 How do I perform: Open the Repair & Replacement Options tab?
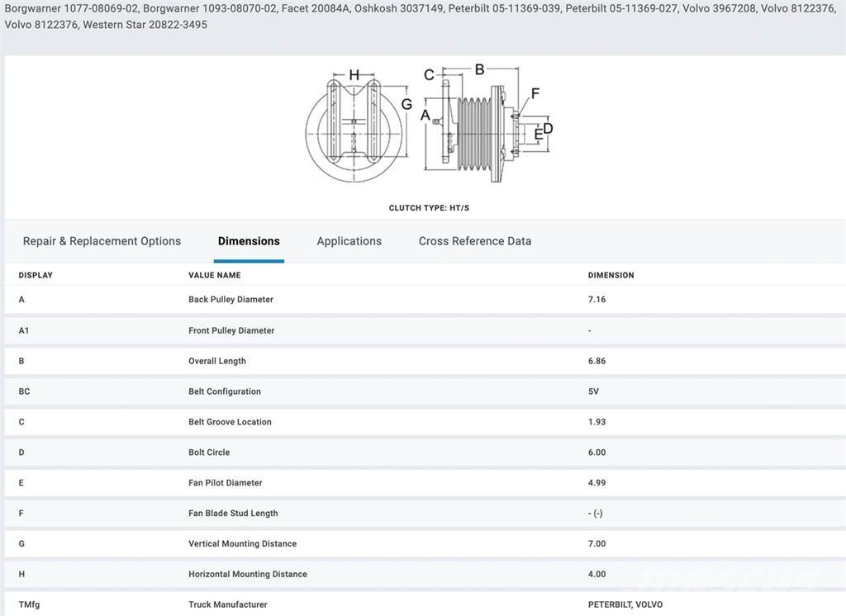102,241
